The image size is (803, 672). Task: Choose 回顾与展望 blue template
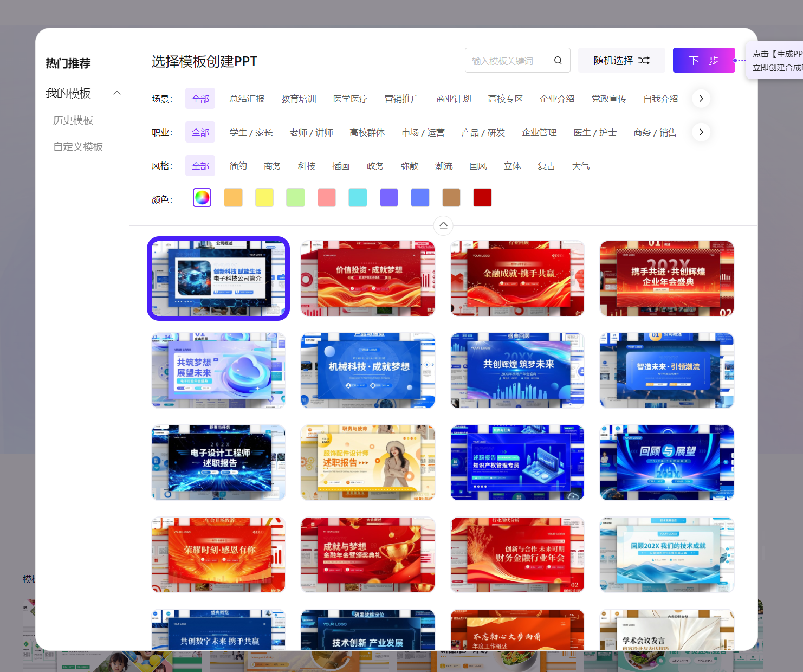point(667,463)
